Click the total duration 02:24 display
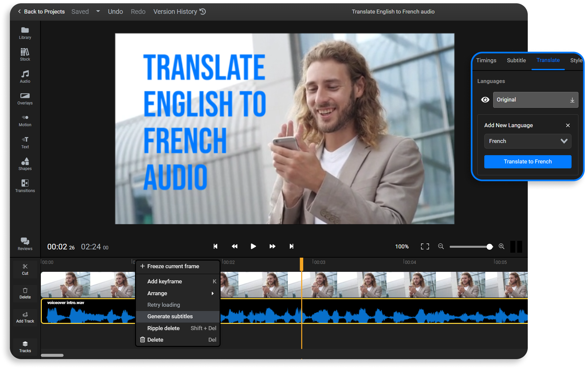The width and height of the screenshot is (588, 369). (95, 247)
